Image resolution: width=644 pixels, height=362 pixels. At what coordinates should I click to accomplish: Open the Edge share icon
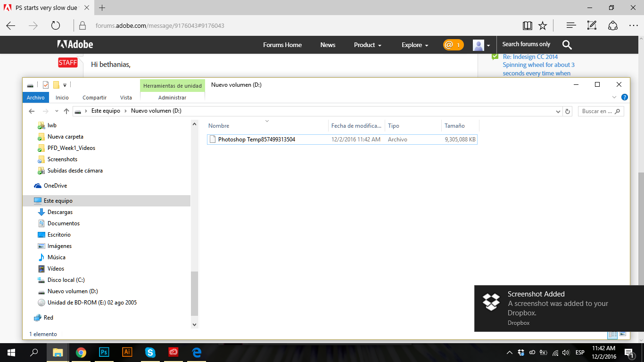(613, 25)
